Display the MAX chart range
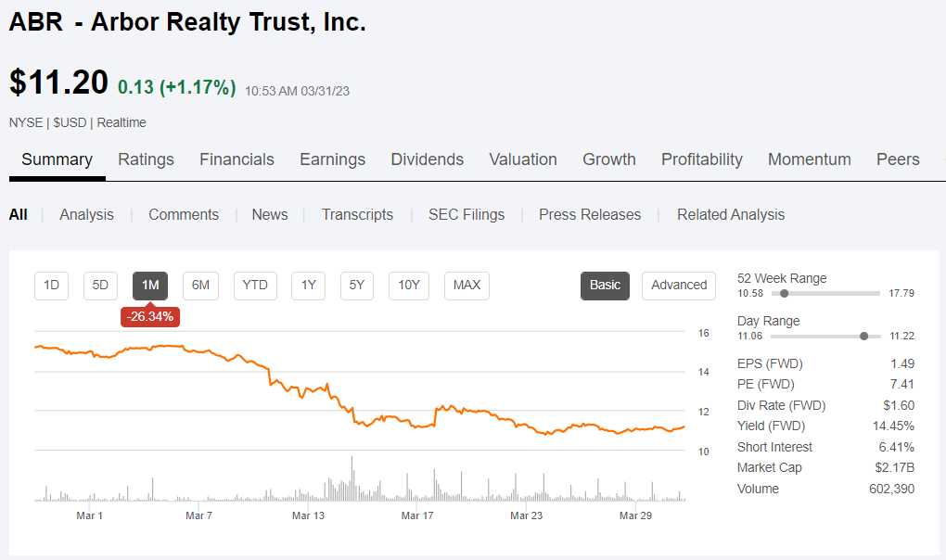 467,286
